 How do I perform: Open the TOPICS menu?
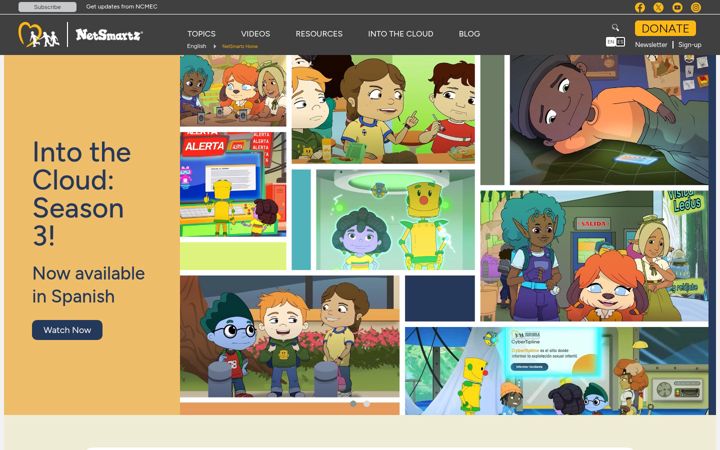click(x=201, y=34)
